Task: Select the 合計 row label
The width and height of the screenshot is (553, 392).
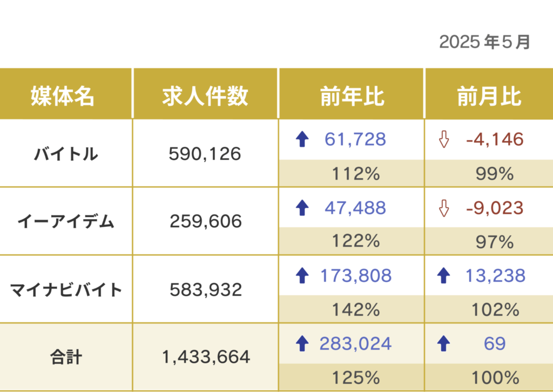Action: (x=66, y=356)
